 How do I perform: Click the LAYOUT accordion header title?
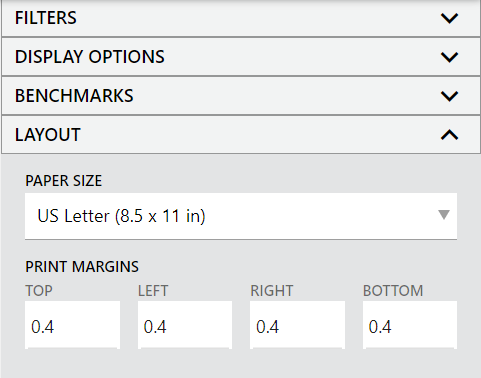click(x=48, y=135)
